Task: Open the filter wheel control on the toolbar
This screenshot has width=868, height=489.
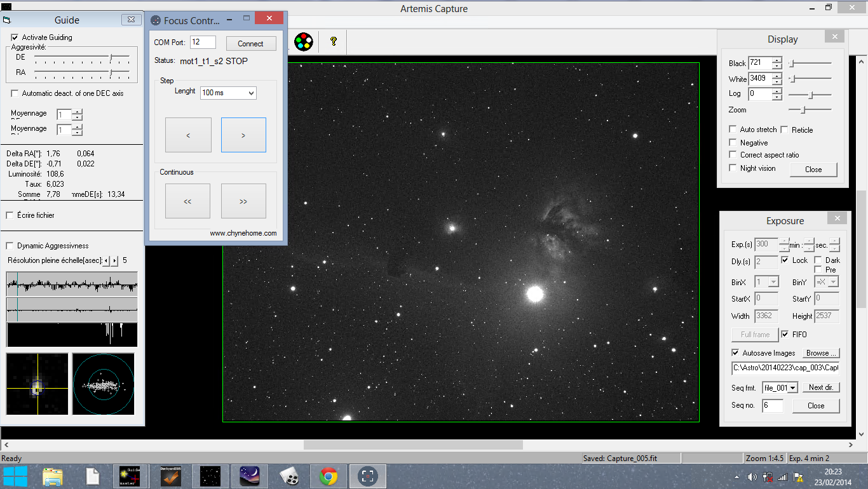Action: [x=303, y=42]
